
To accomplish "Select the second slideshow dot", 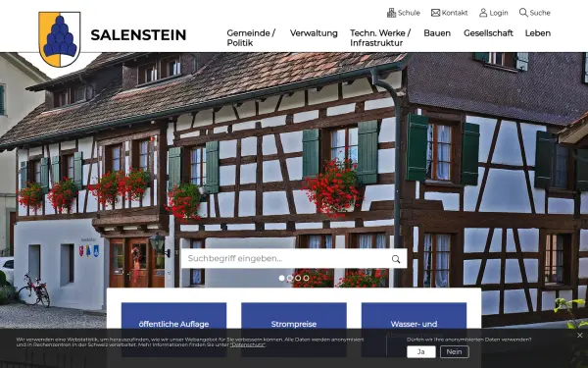I will click(x=290, y=278).
